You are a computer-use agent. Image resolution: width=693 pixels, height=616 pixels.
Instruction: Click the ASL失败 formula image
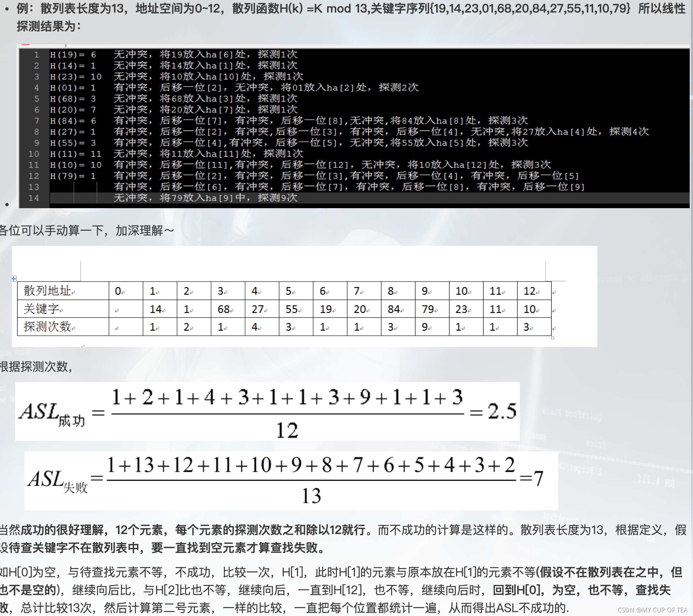(291, 480)
